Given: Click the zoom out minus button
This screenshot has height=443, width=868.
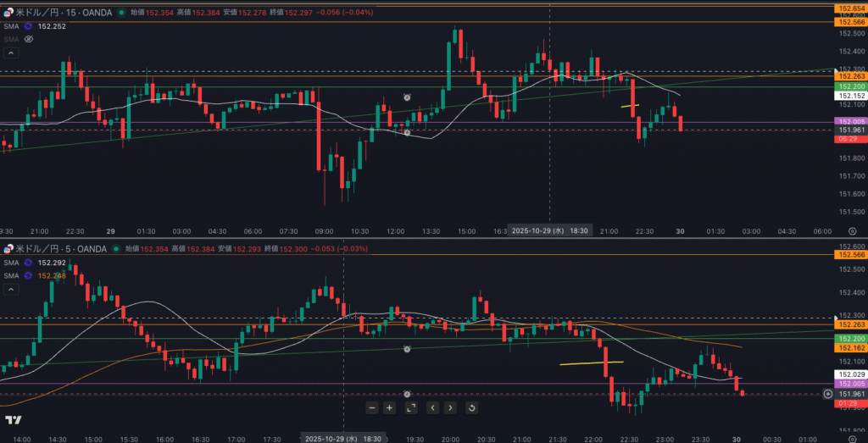Looking at the screenshot, I should [x=372, y=407].
